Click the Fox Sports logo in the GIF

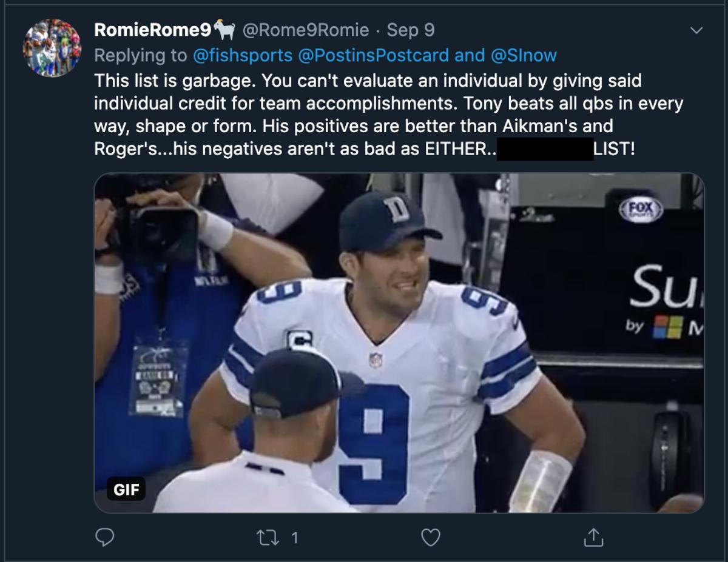641,209
